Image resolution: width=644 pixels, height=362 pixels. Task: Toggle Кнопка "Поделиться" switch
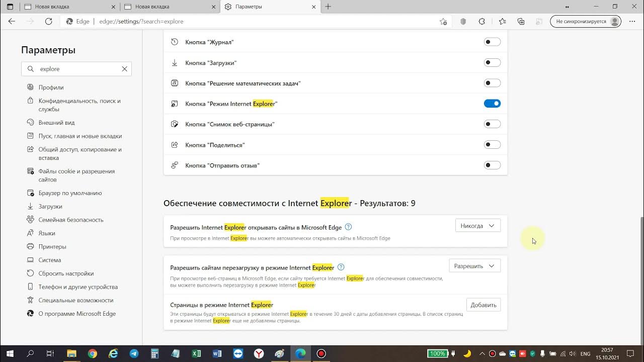coord(492,145)
